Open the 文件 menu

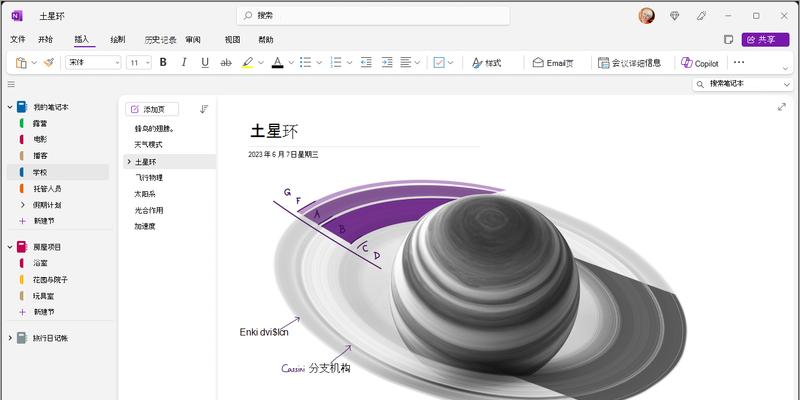pyautogui.click(x=18, y=39)
